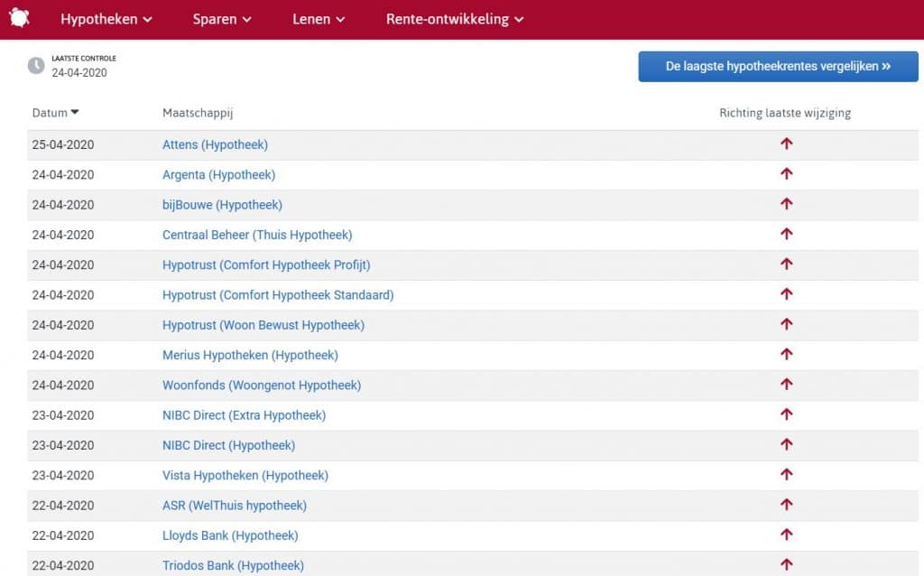Click the Laatste controle date 24-04-2020
The width and height of the screenshot is (924, 576).
pos(79,72)
